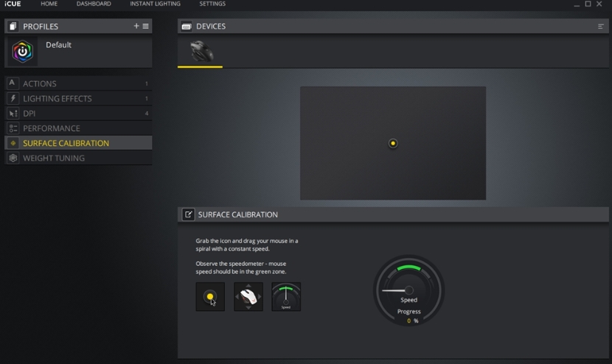Viewport: 612px width, 364px height.
Task: Select the Default profile name
Action: [x=58, y=45]
